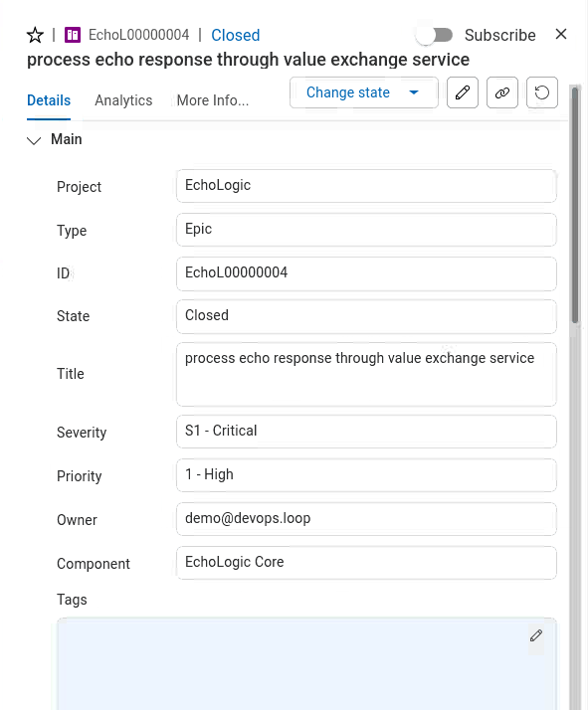
Task: Click the Change state dropdown arrow
Action: [414, 92]
